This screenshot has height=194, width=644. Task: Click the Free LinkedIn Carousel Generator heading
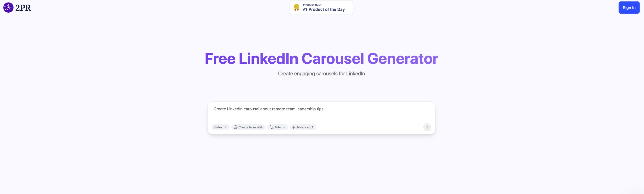pyautogui.click(x=321, y=59)
